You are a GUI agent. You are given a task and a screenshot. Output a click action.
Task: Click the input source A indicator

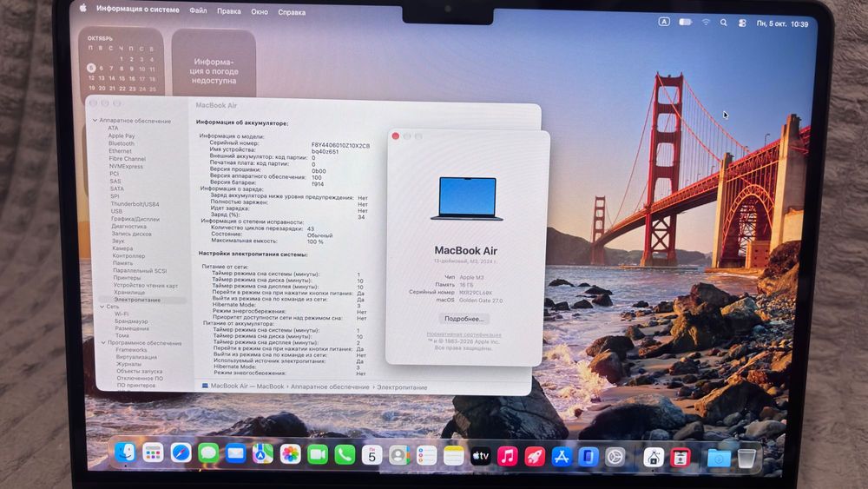[x=664, y=22]
